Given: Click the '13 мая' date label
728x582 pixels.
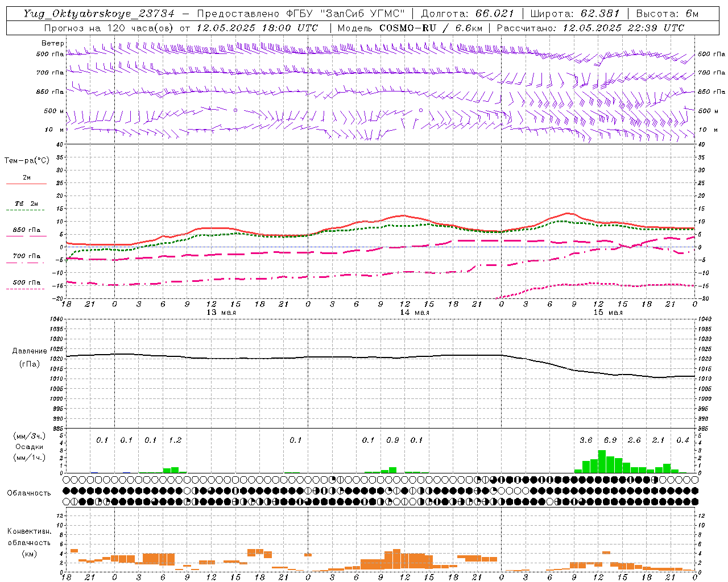Looking at the screenshot, I should (x=221, y=313).
